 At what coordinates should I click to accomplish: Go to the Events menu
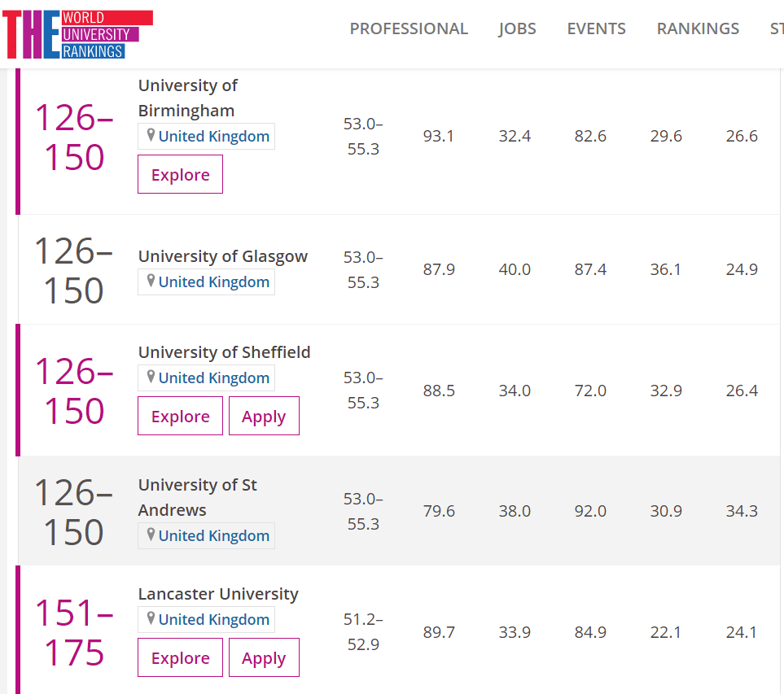(x=596, y=29)
